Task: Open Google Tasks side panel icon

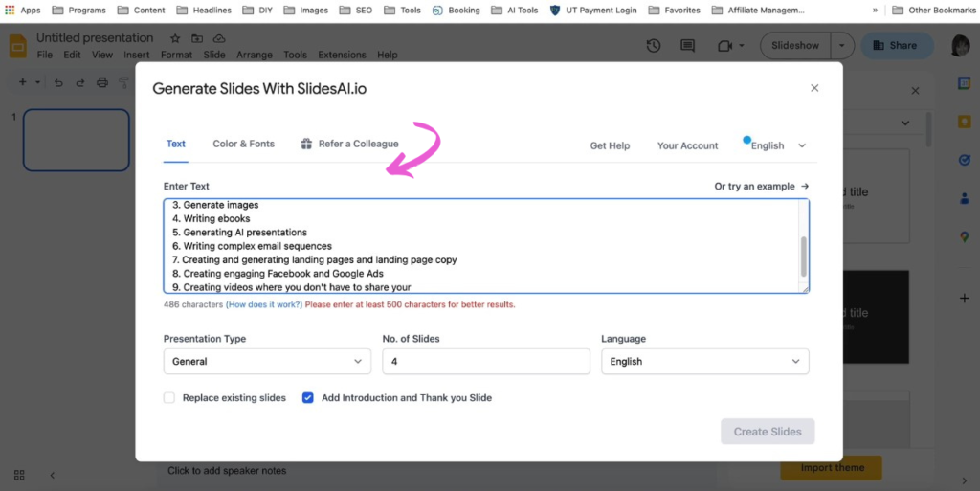Action: pos(965,161)
